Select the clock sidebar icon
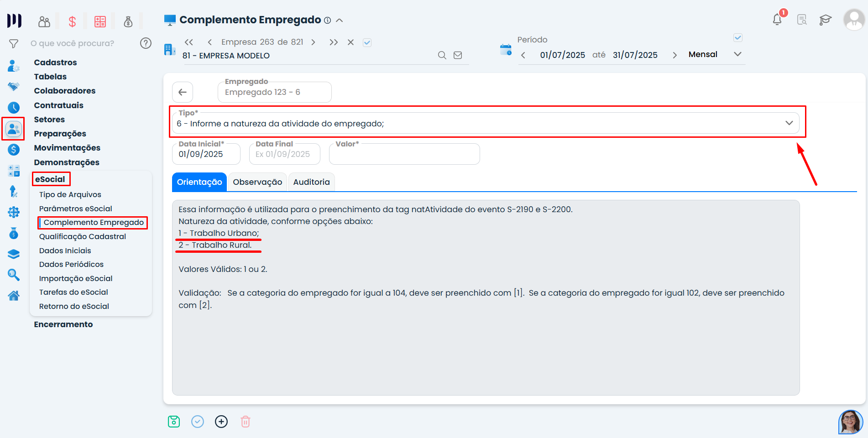 point(14,108)
